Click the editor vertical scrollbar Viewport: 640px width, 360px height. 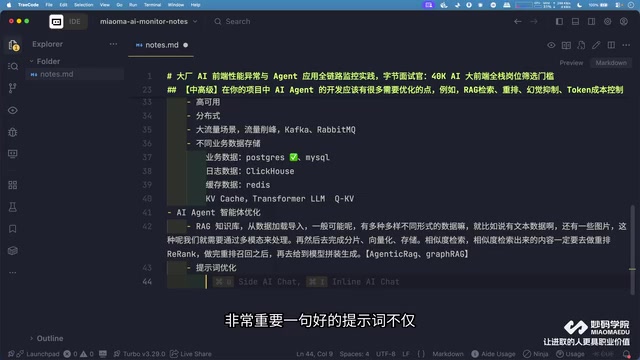pyautogui.click(x=632, y=249)
